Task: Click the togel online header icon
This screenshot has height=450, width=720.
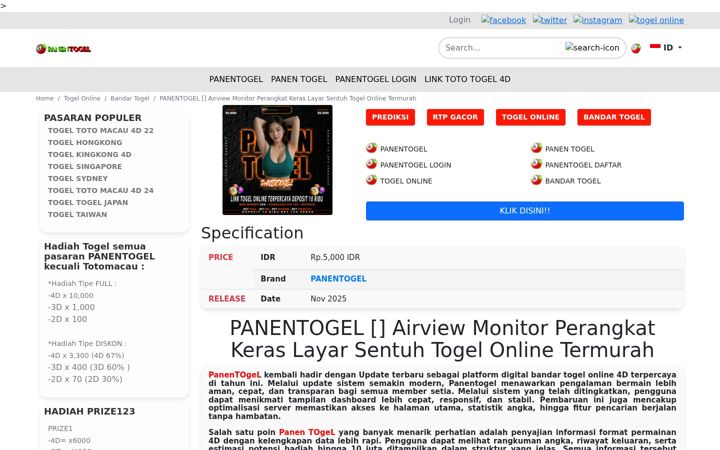Action: [656, 20]
